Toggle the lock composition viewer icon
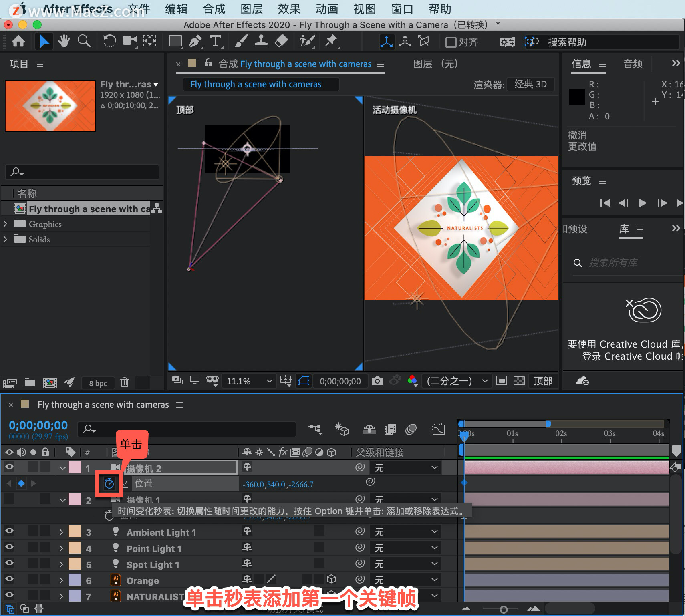The image size is (685, 616). [208, 63]
